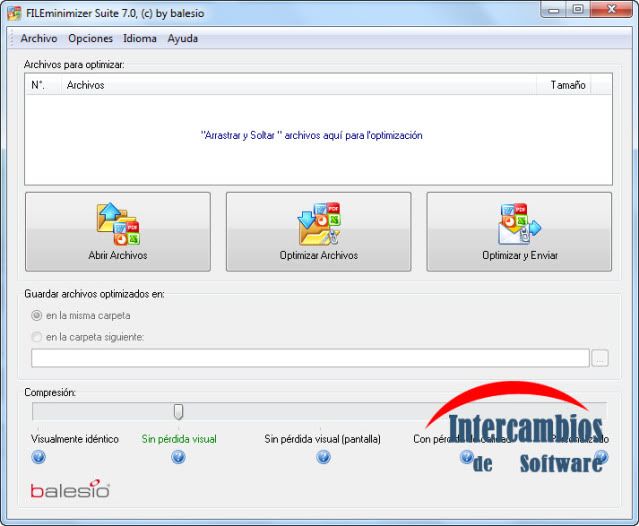
Task: Show help for Sin pérdida visual
Action: coord(178,457)
